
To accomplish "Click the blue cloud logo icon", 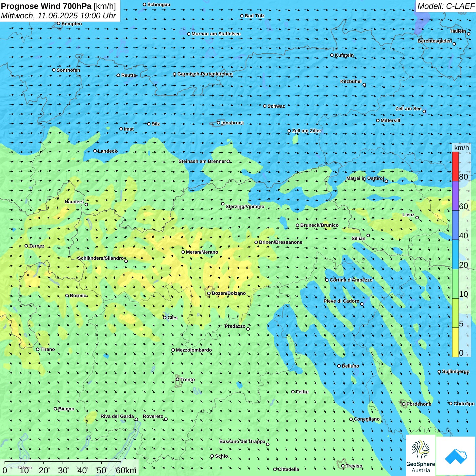I will point(456,456).
